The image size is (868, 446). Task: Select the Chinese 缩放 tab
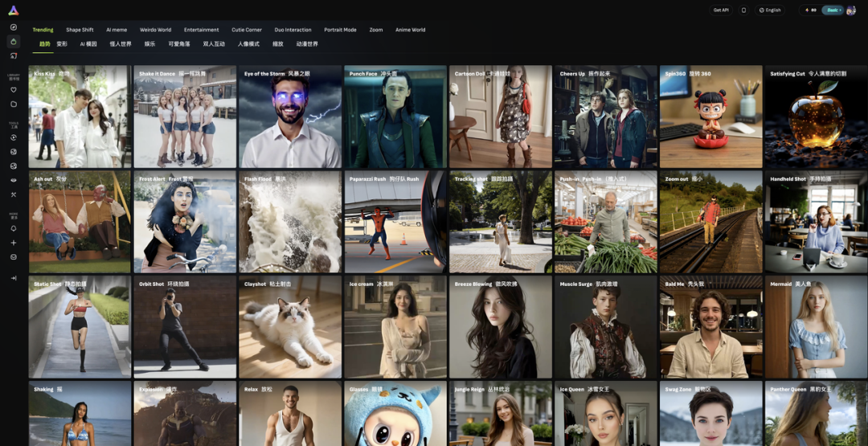278,43
